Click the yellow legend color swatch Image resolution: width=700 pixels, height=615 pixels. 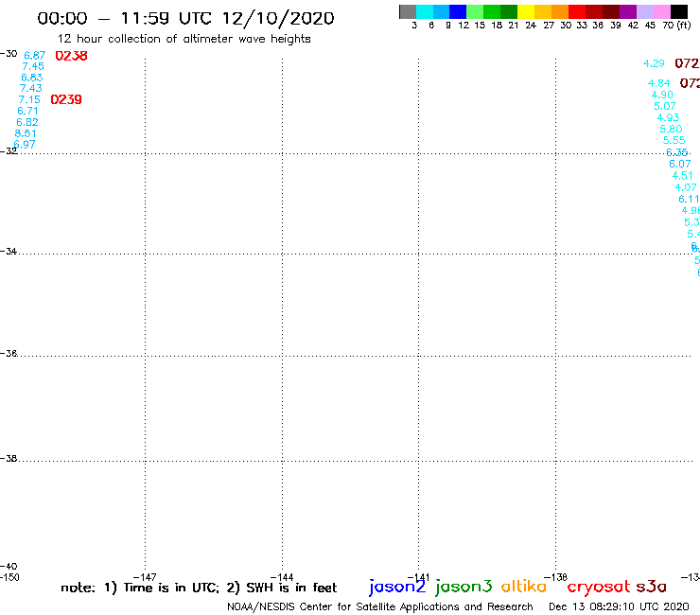(526, 11)
